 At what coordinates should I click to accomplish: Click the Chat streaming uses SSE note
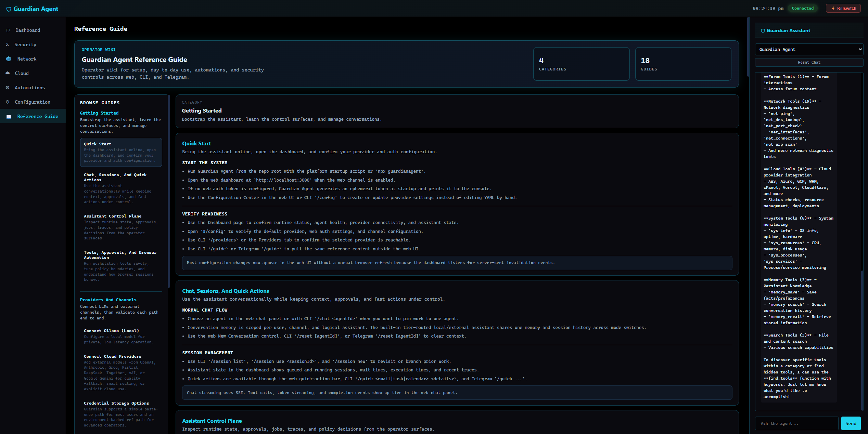[x=457, y=393]
